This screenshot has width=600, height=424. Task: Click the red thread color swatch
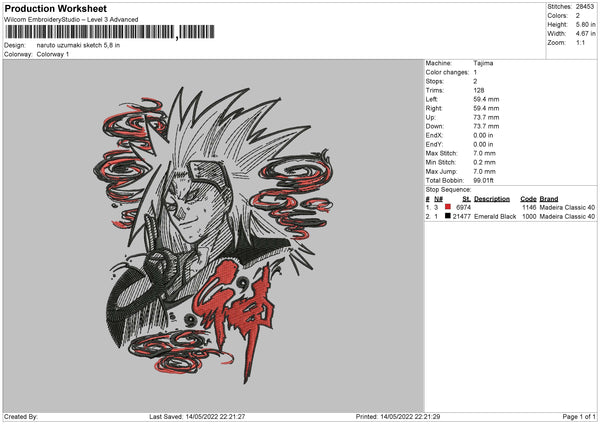click(448, 207)
